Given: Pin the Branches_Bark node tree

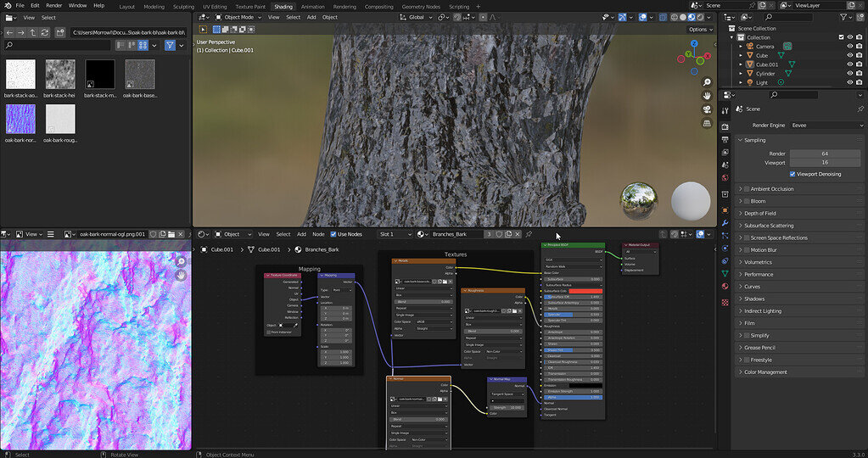Looking at the screenshot, I should point(529,234).
